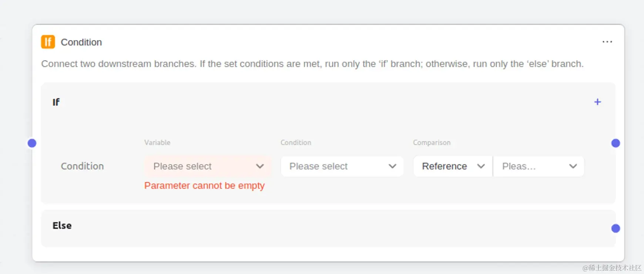Select the Else branch section
The height and width of the screenshot is (274, 644).
tap(328, 228)
